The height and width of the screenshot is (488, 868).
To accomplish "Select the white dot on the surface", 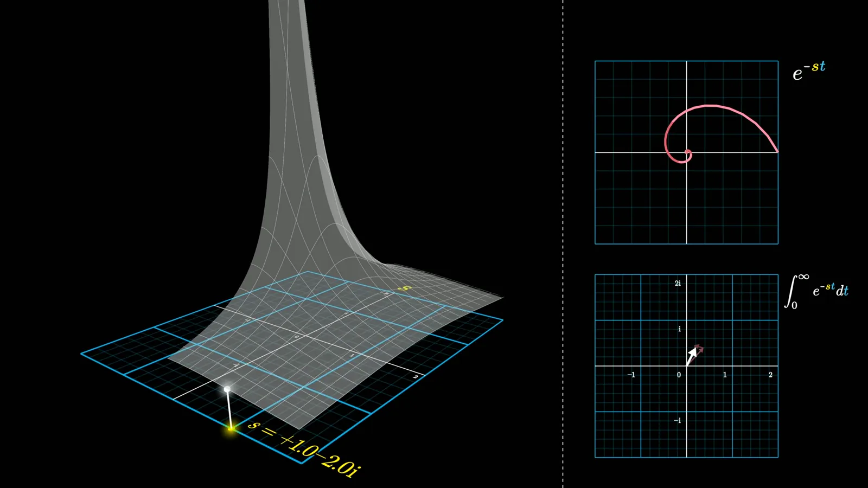I will [x=227, y=389].
